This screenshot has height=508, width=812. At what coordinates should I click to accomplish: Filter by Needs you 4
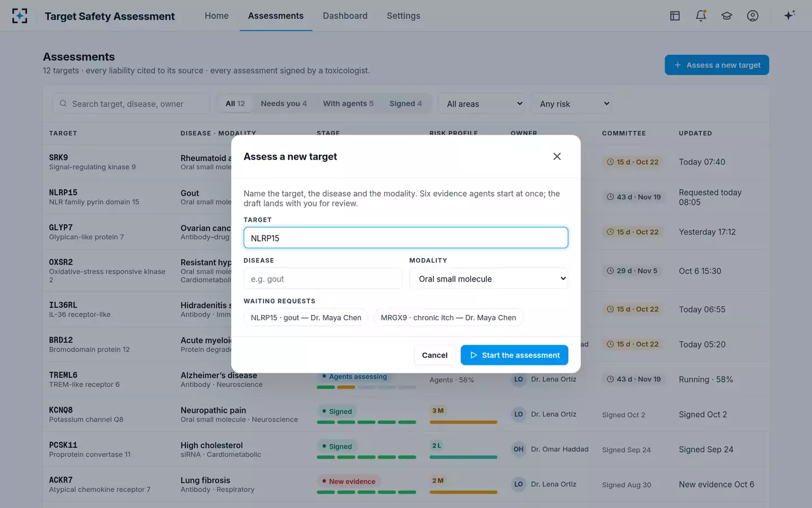click(284, 103)
